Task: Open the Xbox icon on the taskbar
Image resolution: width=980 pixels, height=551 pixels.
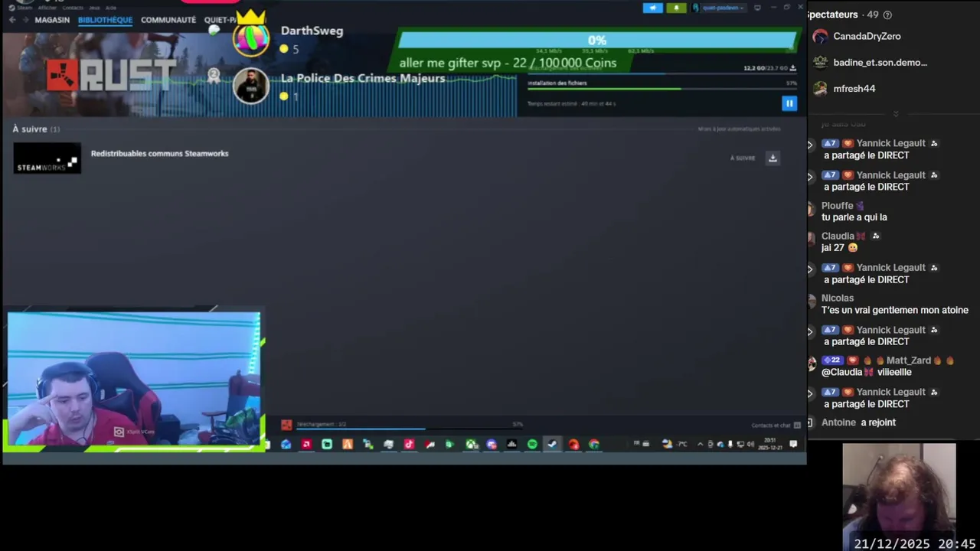Action: [x=471, y=444]
